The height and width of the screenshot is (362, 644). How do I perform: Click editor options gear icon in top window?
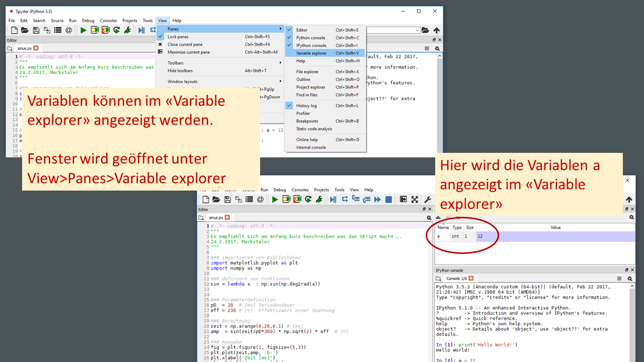click(437, 48)
